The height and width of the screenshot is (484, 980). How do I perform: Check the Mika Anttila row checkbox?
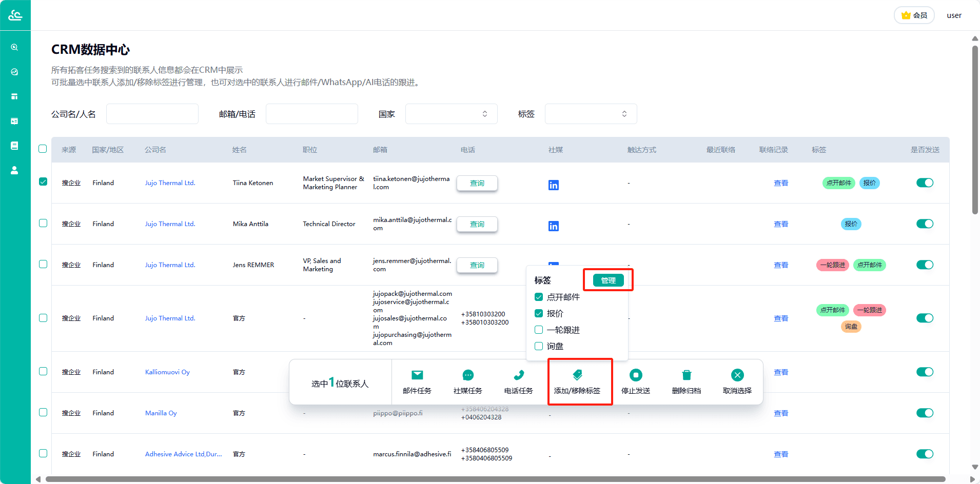coord(43,223)
